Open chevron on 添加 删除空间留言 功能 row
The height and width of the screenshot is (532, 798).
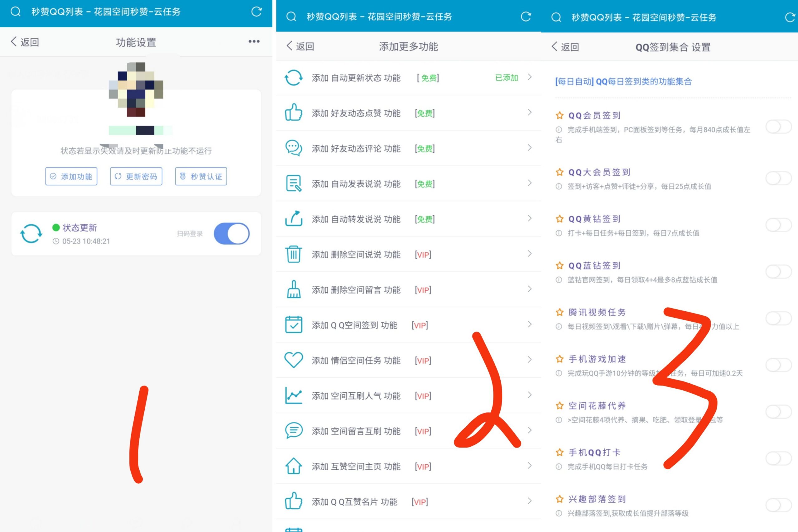(x=530, y=289)
